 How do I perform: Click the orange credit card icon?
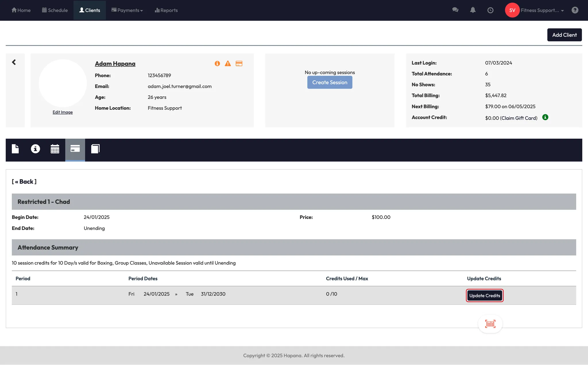pyautogui.click(x=239, y=64)
